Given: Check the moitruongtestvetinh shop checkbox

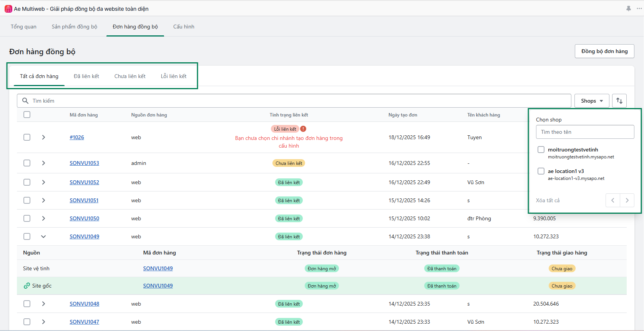Looking at the screenshot, I should coord(541,150).
